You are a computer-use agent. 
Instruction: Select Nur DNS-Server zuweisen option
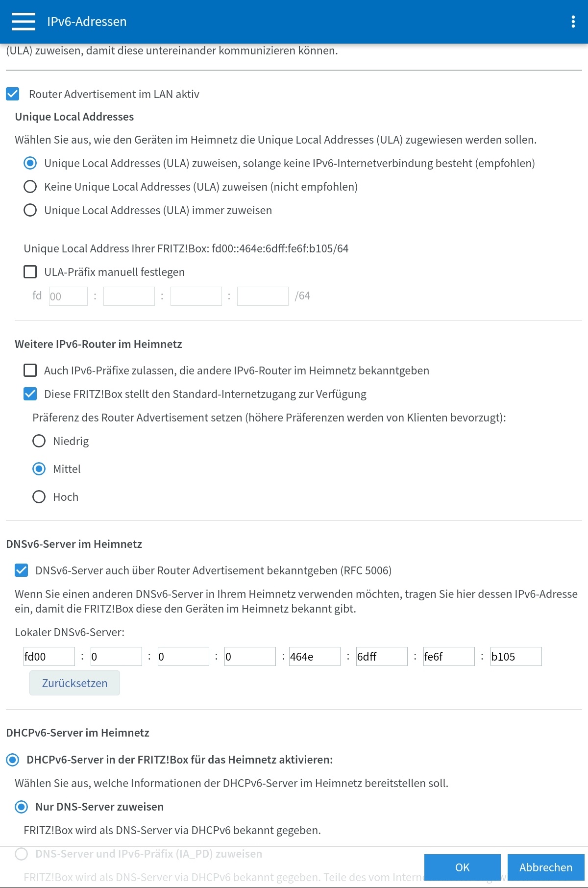point(22,807)
